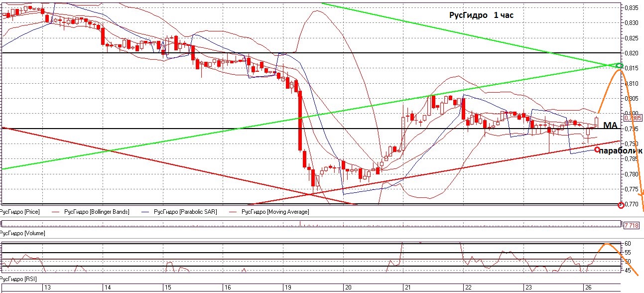
Task: Click the 0,770 price axis label
Action: click(x=631, y=204)
